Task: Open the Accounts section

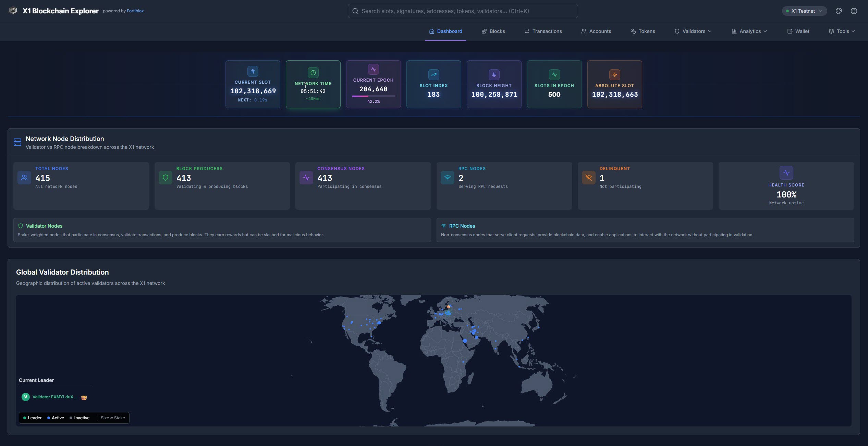Action: (596, 31)
